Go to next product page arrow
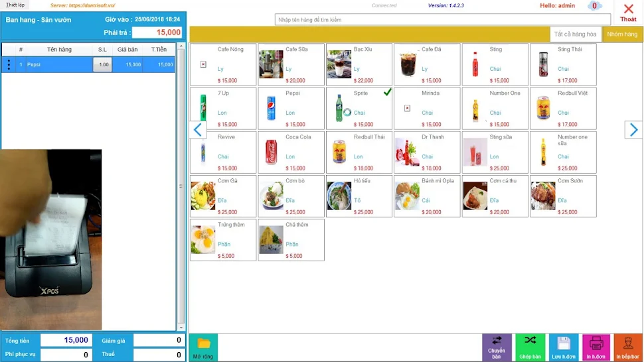 (x=633, y=130)
